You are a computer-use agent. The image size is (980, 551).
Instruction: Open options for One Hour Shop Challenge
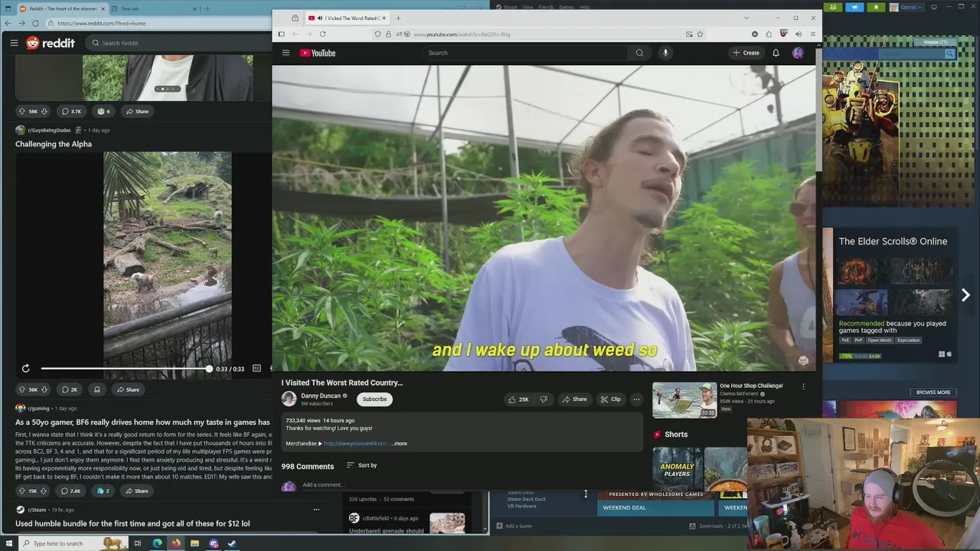803,386
